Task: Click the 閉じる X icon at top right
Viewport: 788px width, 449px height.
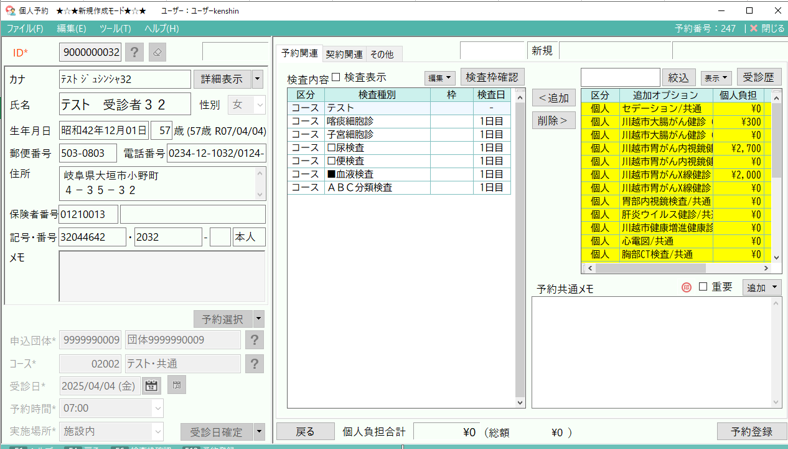Action: 754,29
